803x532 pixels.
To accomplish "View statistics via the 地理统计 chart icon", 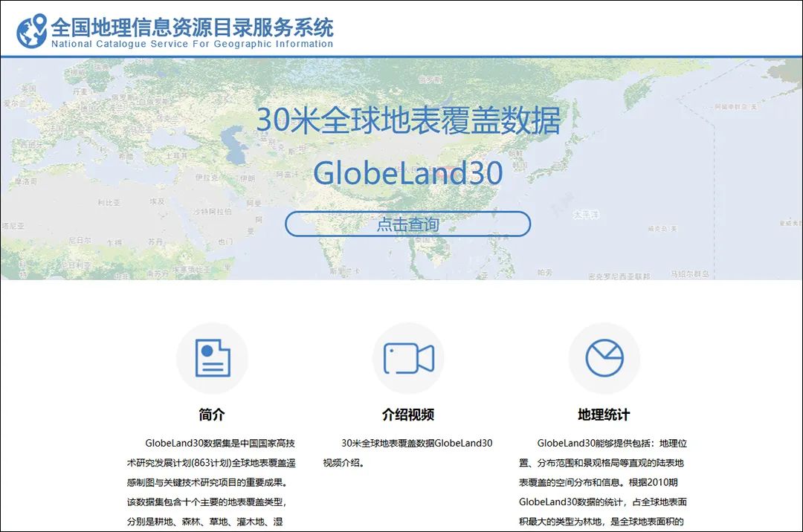I will click(604, 357).
